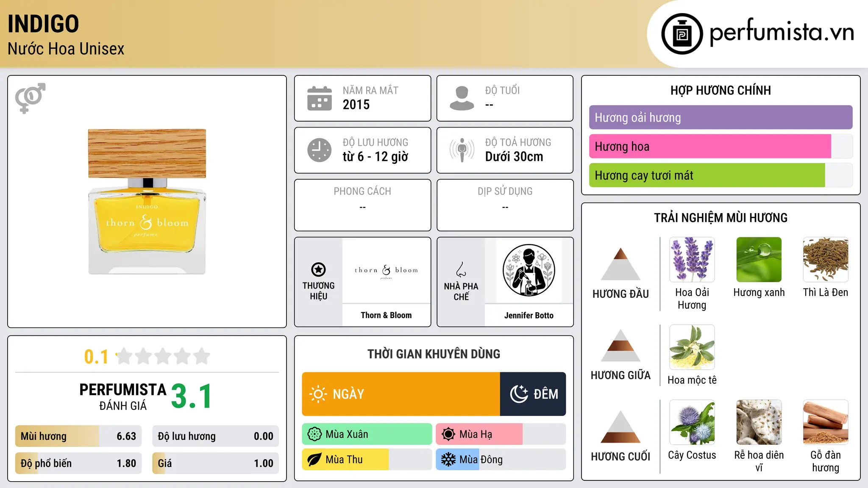Click the Độ lưu hương score bar
Image resolution: width=868 pixels, height=488 pixels.
[215, 436]
